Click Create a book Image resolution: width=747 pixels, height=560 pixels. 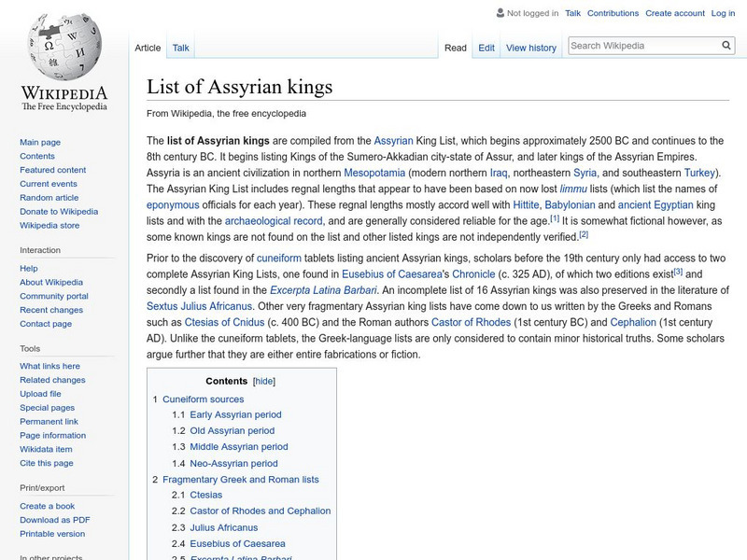pyautogui.click(x=48, y=506)
